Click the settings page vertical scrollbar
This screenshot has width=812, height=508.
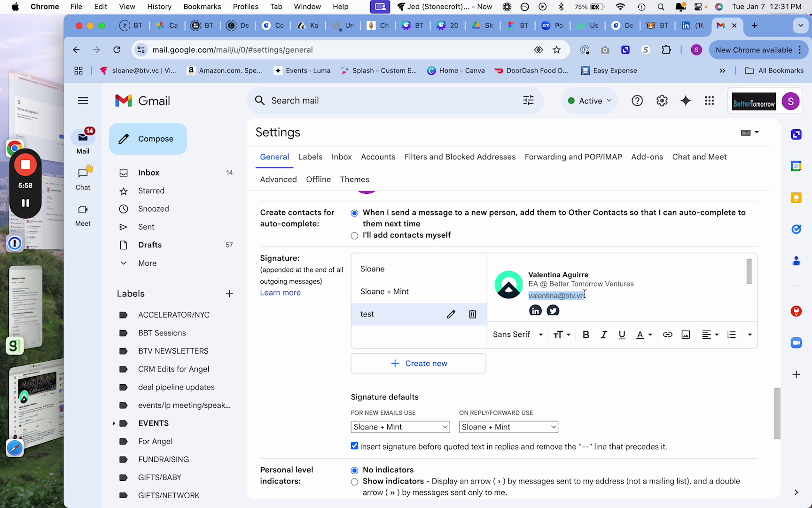click(777, 413)
